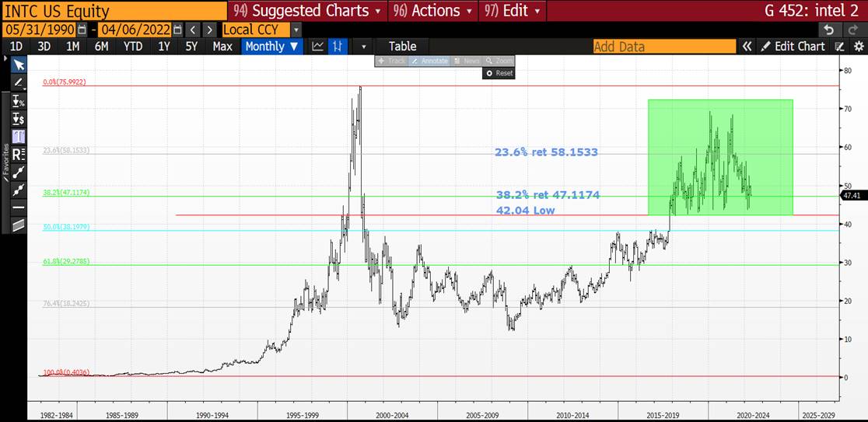Open chart settings gear icon

coord(858,47)
